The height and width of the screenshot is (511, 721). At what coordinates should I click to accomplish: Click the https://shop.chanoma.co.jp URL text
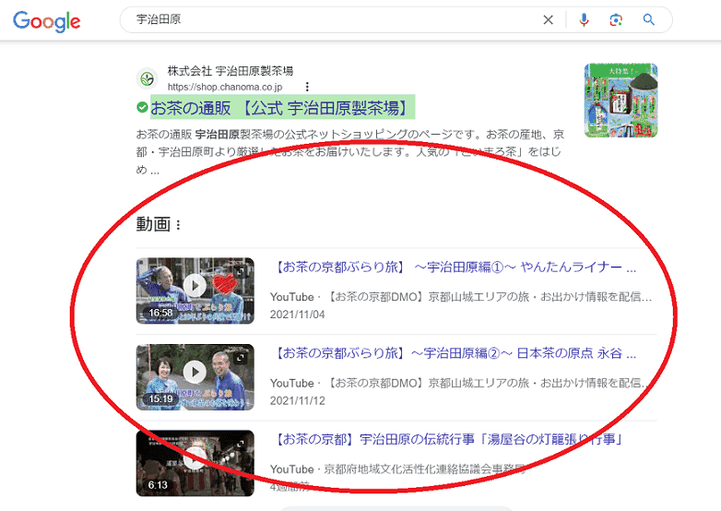[225, 86]
